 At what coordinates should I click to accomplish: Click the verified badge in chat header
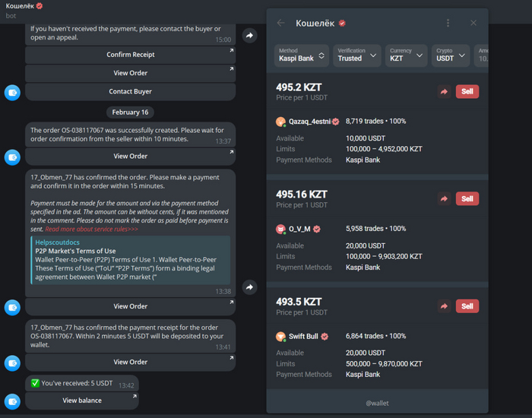[40, 6]
